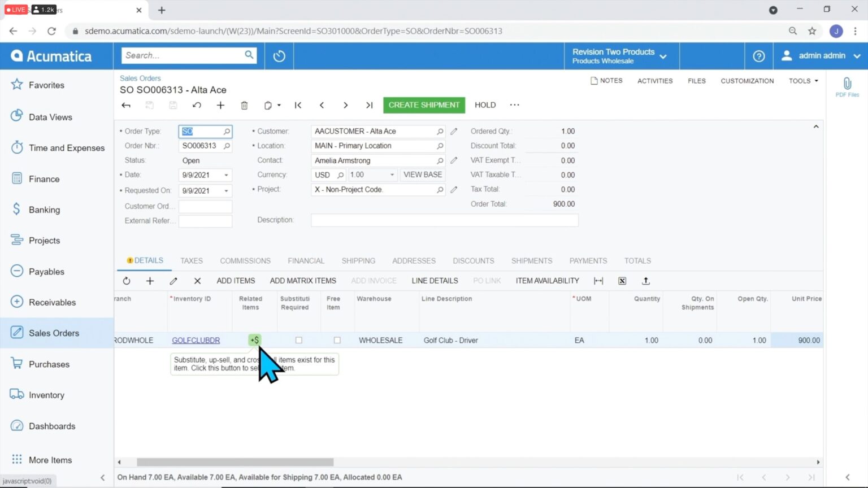
Task: Open the GOLFCLUBDR inventory link
Action: [196, 340]
